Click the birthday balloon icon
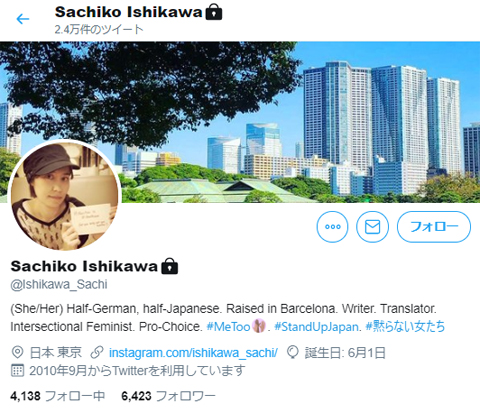 293,352
